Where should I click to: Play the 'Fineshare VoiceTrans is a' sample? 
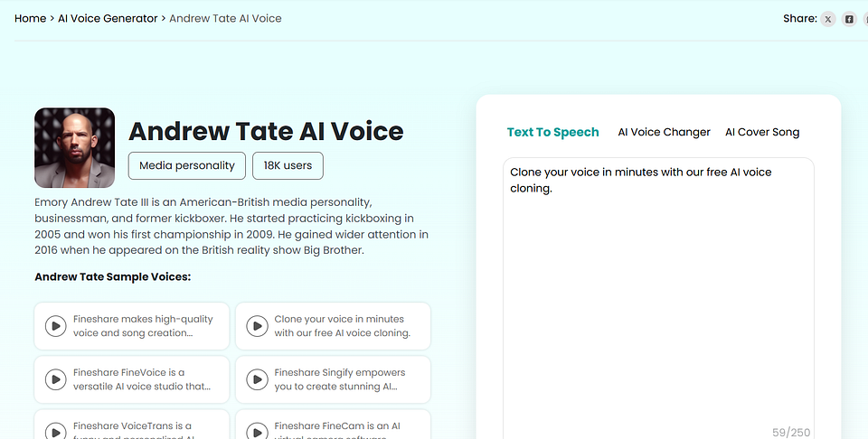(55, 431)
